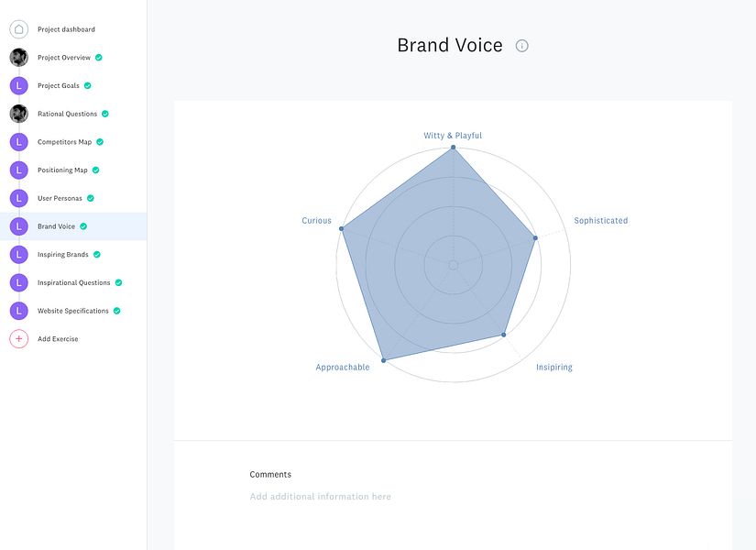Click the home icon beside Project dashboard

[18, 29]
